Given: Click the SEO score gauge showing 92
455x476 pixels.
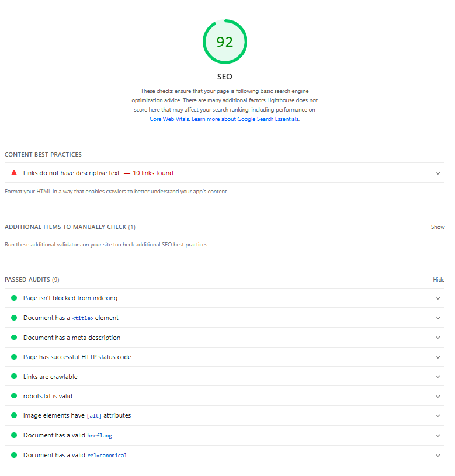Looking at the screenshot, I should [x=225, y=41].
